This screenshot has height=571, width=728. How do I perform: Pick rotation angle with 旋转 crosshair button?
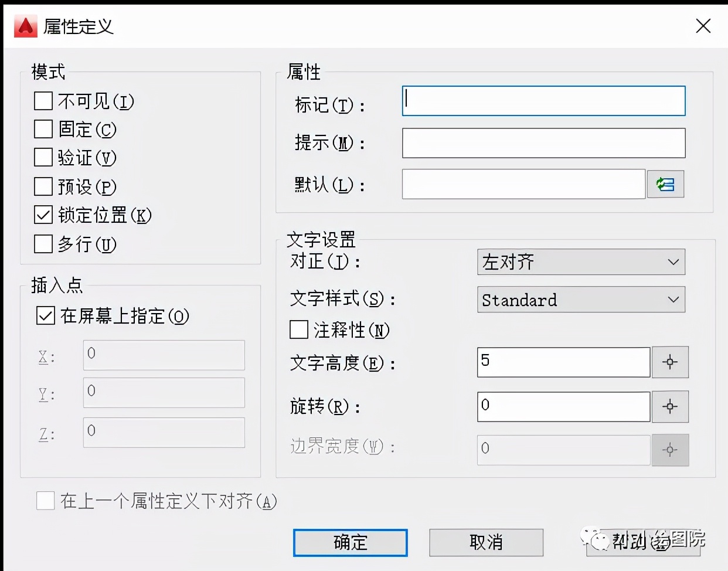click(670, 407)
